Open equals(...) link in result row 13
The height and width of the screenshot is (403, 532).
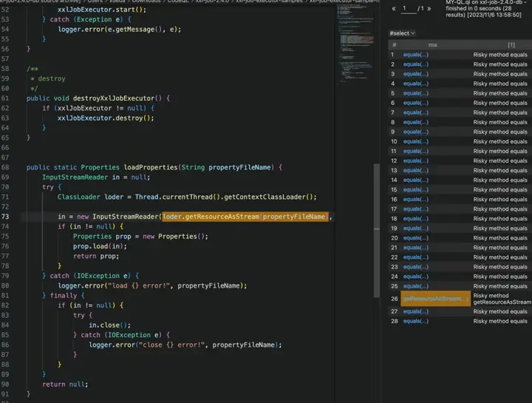coord(415,170)
